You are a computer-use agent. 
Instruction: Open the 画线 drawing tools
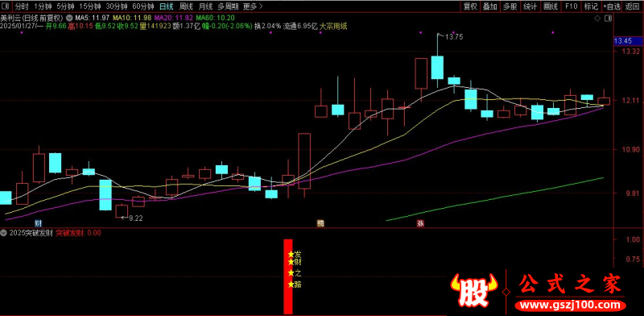tap(551, 6)
